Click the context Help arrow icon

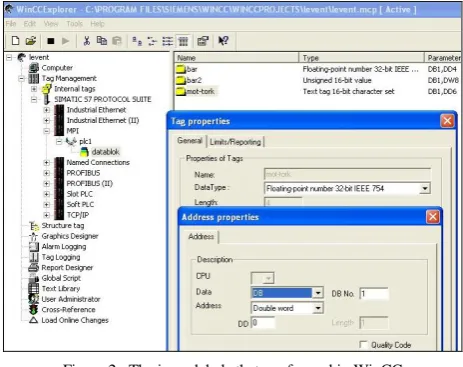(223, 41)
